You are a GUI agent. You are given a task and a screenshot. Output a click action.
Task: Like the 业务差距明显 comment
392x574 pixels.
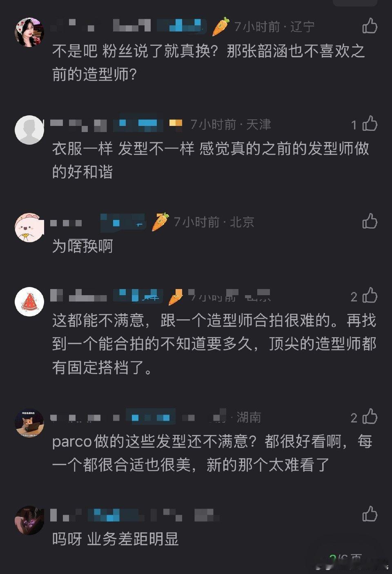(370, 514)
